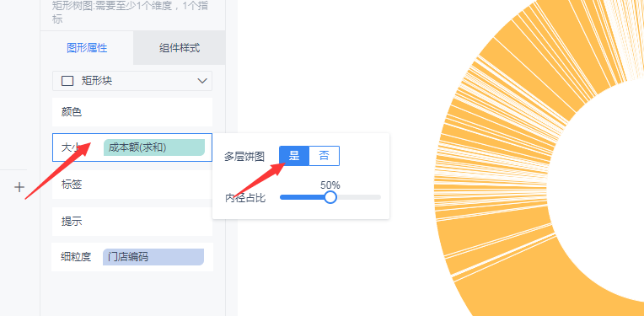Open the 颜色 property row
The height and width of the screenshot is (316, 644).
click(x=132, y=112)
